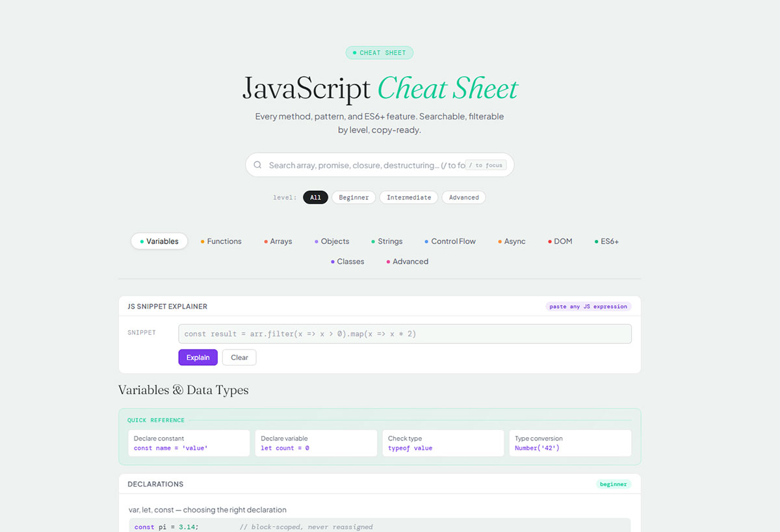
Task: Click the 'const pi = 3.14;' code line
Action: [x=166, y=527]
